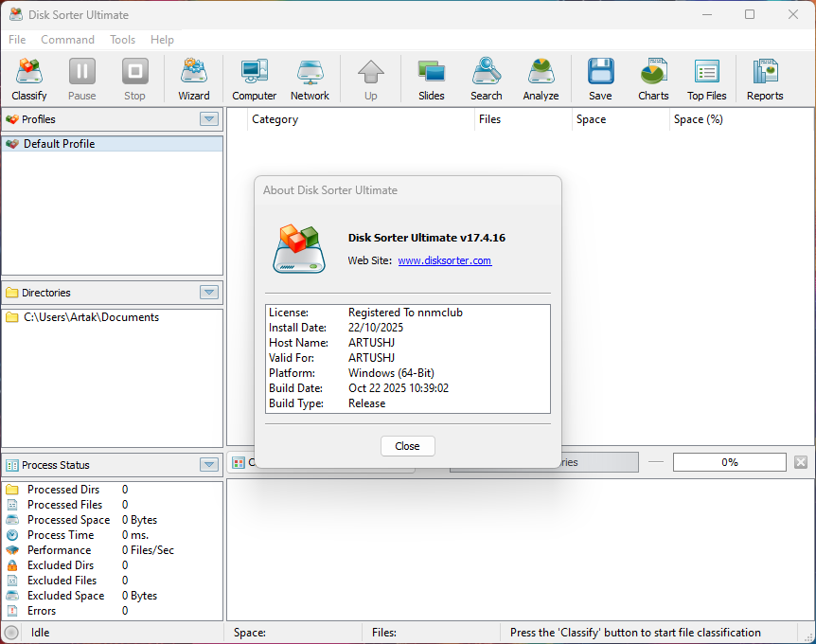Click the idle status indicator circle
The height and width of the screenshot is (644, 816).
point(11,633)
